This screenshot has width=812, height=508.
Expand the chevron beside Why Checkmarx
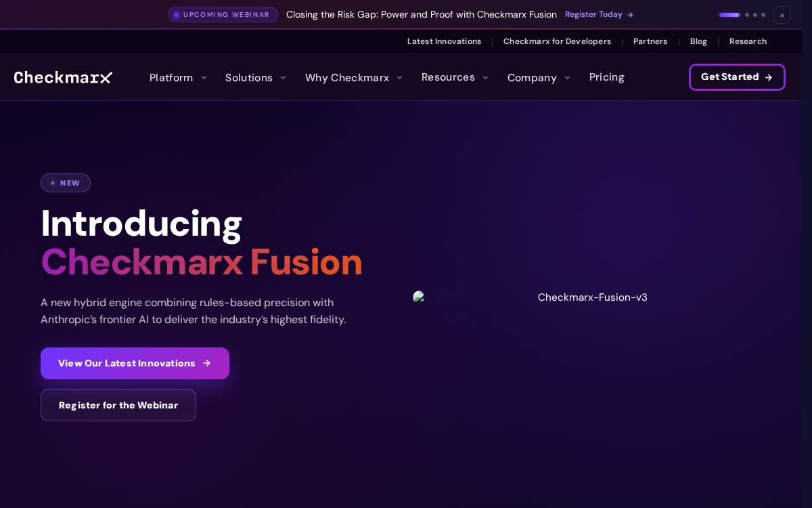pos(399,78)
